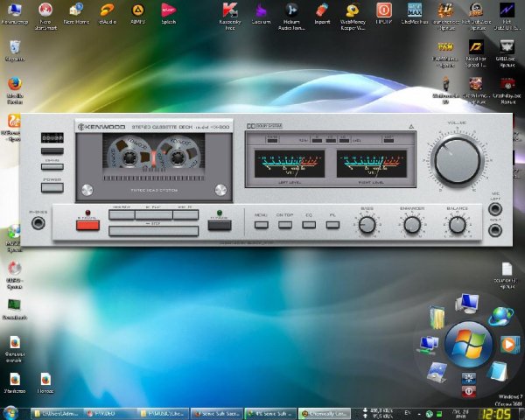The image size is (525, 420).
Task: Switch to the Chemically taskbar item
Action: pos(324,414)
